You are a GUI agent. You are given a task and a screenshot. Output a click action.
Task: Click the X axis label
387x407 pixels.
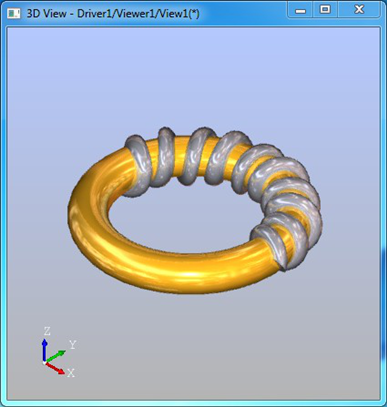71,373
